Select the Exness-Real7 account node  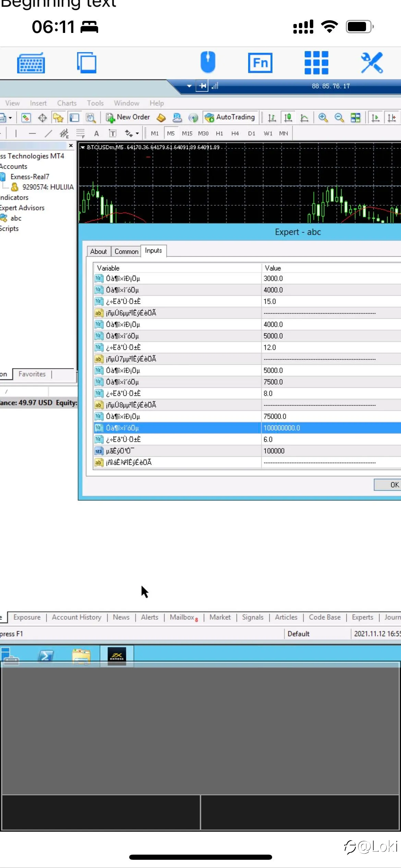tap(30, 177)
